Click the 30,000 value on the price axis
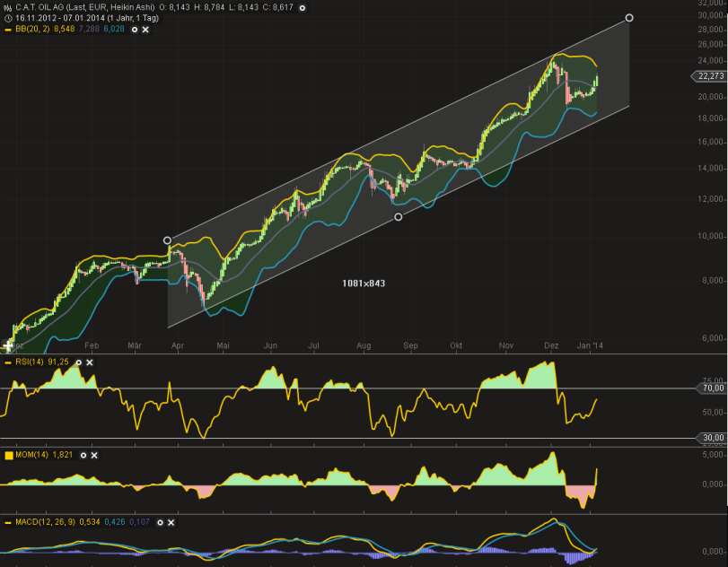Screen dimensions: 728x567 (x=710, y=15)
